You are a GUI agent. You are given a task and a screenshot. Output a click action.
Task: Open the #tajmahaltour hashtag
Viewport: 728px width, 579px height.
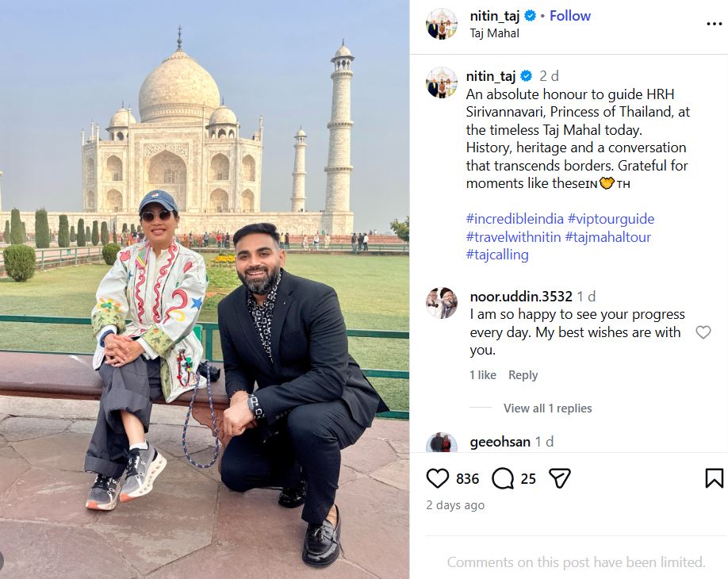coord(607,237)
